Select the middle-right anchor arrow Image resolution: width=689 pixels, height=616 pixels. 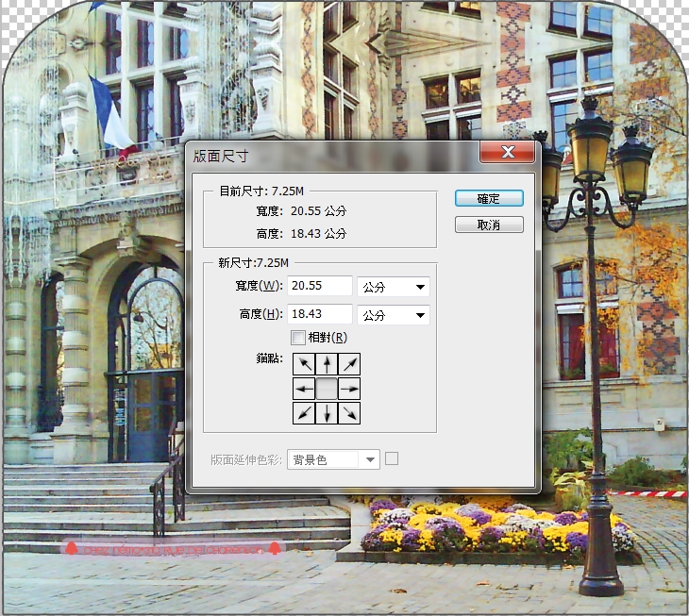click(349, 388)
